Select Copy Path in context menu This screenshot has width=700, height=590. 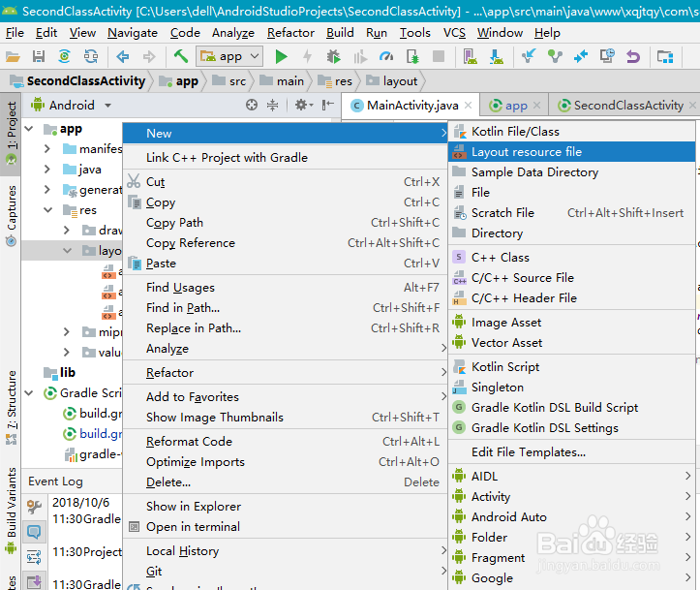click(x=285, y=223)
